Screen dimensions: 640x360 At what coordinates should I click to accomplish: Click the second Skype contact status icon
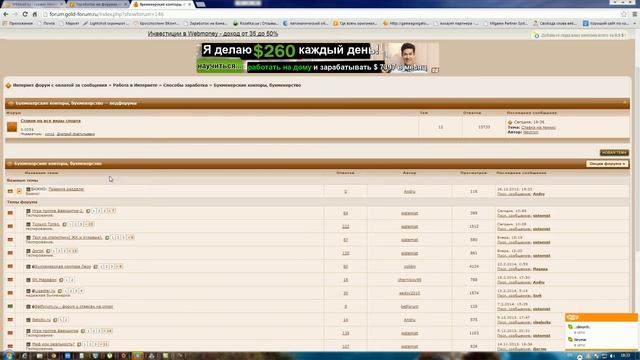[570, 339]
